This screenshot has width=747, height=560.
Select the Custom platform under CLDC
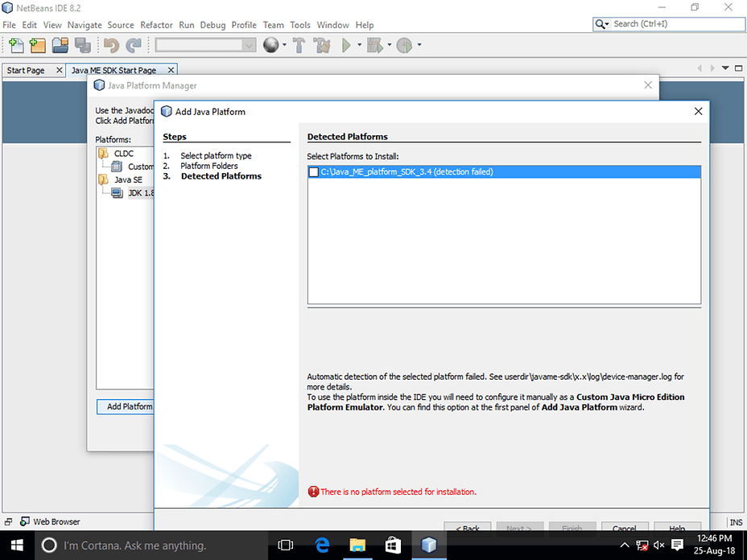click(141, 167)
